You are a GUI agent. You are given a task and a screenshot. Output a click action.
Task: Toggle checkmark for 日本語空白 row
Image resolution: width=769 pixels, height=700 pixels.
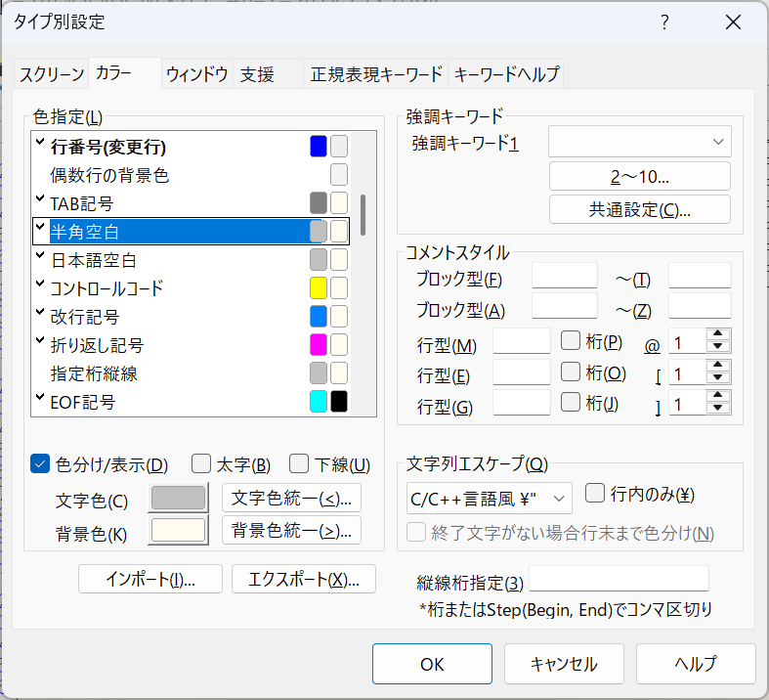[40, 255]
